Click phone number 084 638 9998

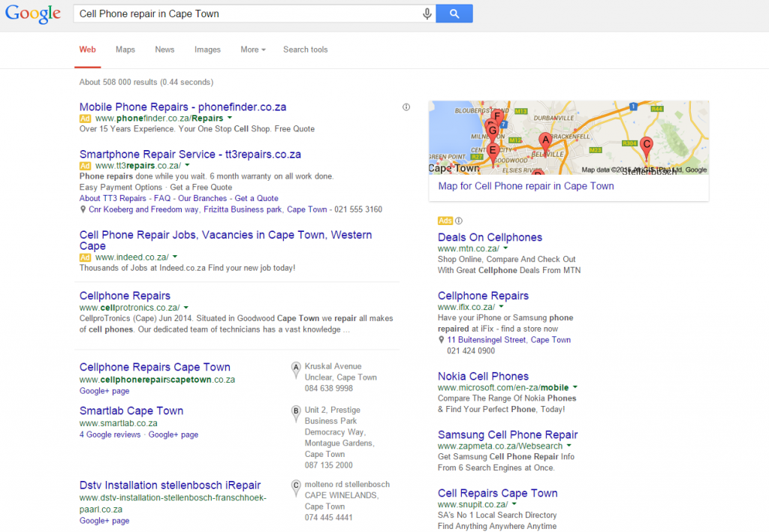pos(329,389)
